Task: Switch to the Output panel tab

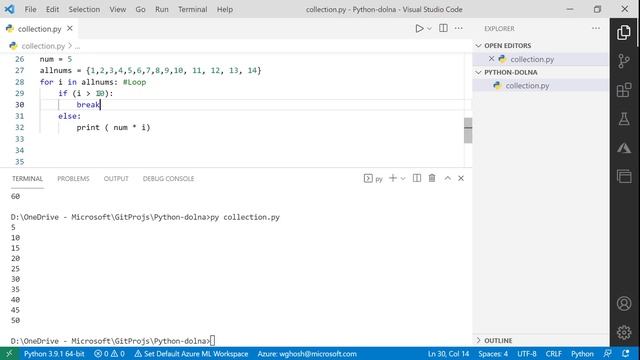Action: [116, 178]
